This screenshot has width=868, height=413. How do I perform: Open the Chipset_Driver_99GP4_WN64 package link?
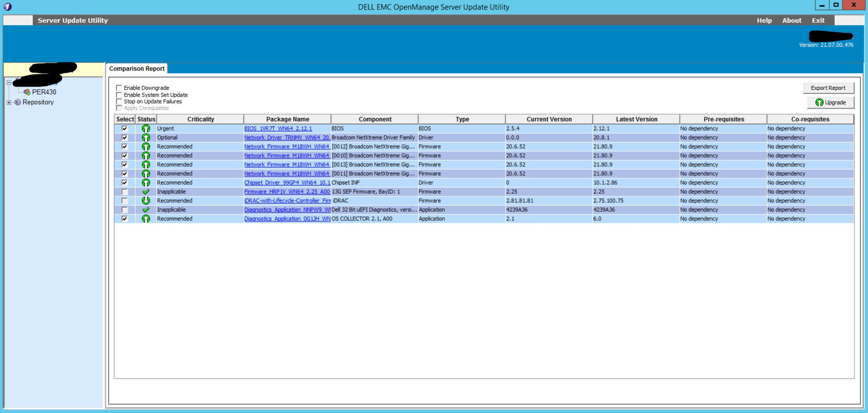tap(287, 183)
